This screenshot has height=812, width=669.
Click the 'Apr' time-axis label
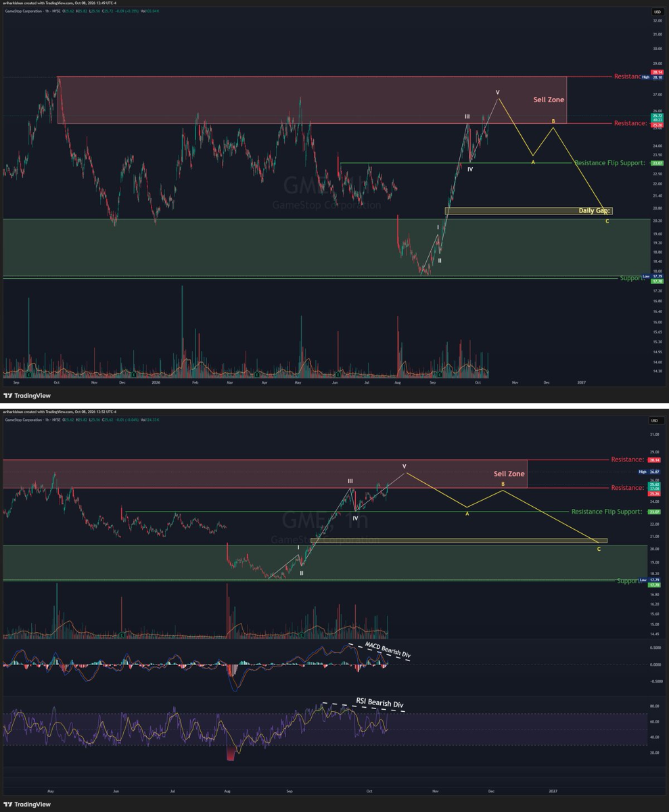click(264, 382)
